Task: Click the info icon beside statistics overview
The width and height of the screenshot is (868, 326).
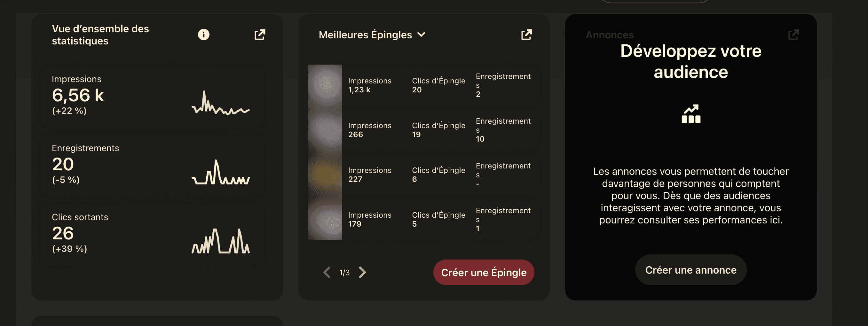Action: [203, 34]
